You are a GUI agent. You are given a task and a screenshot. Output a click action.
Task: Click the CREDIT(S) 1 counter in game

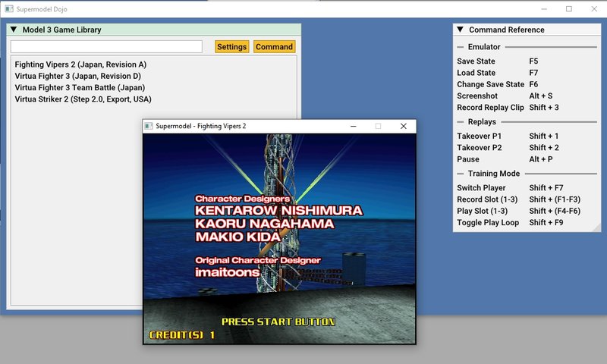182,335
